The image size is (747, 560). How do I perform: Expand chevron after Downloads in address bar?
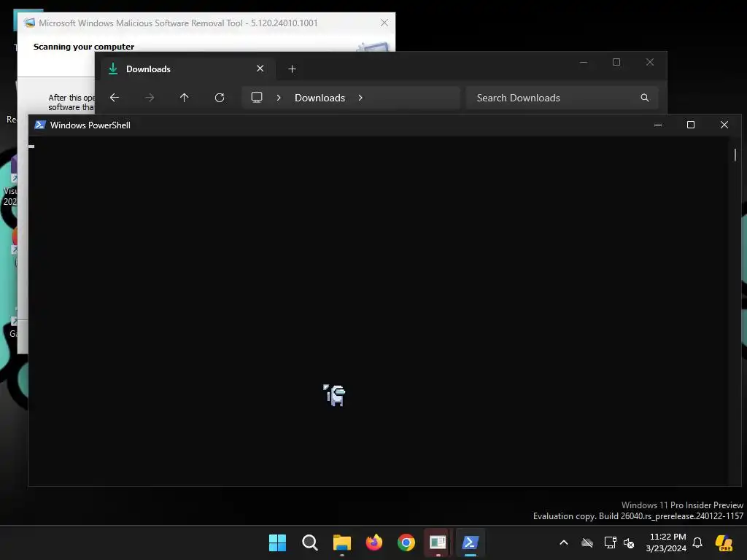click(360, 98)
